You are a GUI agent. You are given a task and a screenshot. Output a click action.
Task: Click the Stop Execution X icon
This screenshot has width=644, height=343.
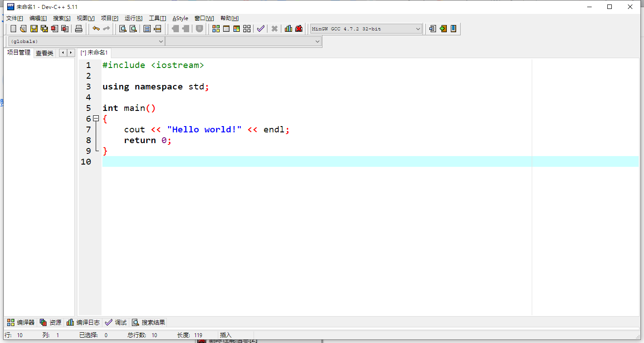(275, 29)
